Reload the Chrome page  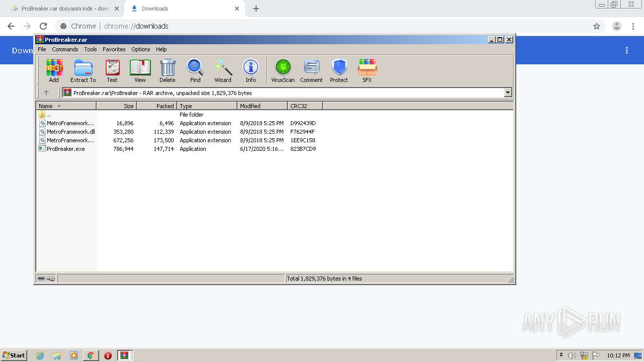pos(43,26)
